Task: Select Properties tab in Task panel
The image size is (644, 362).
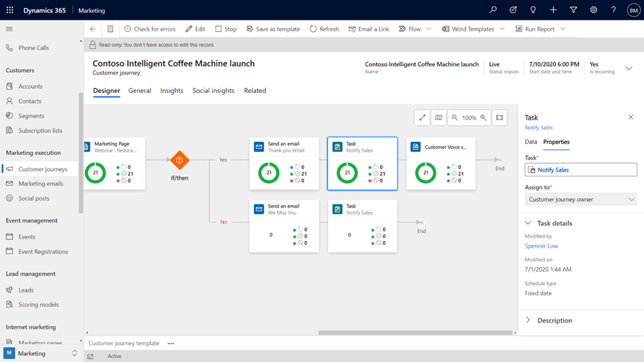Action: (x=556, y=141)
